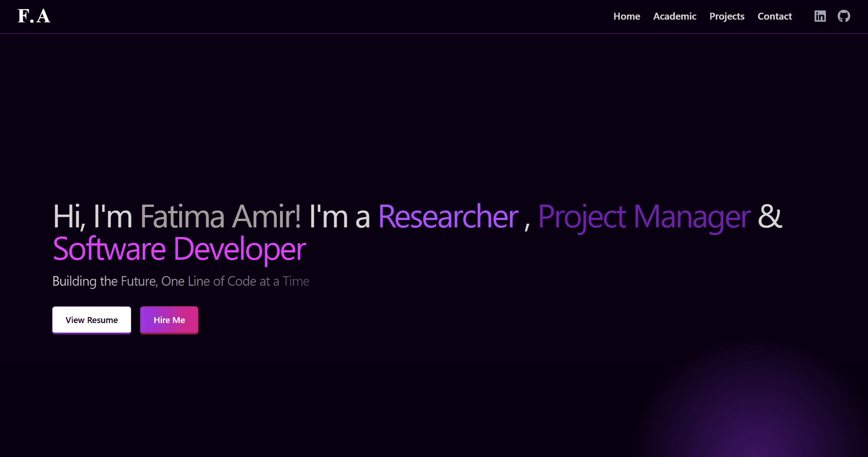
Task: Click the tagline about building the future
Action: point(181,281)
